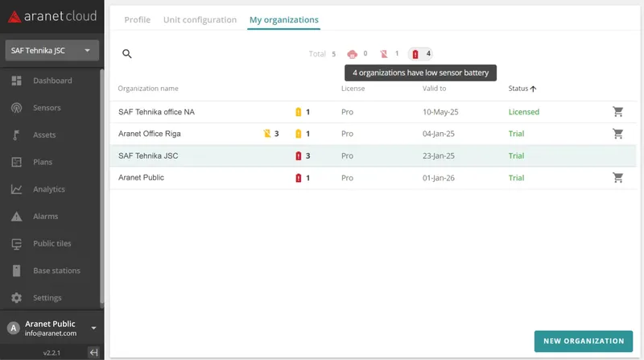This screenshot has height=360, width=644.
Task: Open the SAF Tehnika JSC organization dropdown
Action: [x=52, y=51]
